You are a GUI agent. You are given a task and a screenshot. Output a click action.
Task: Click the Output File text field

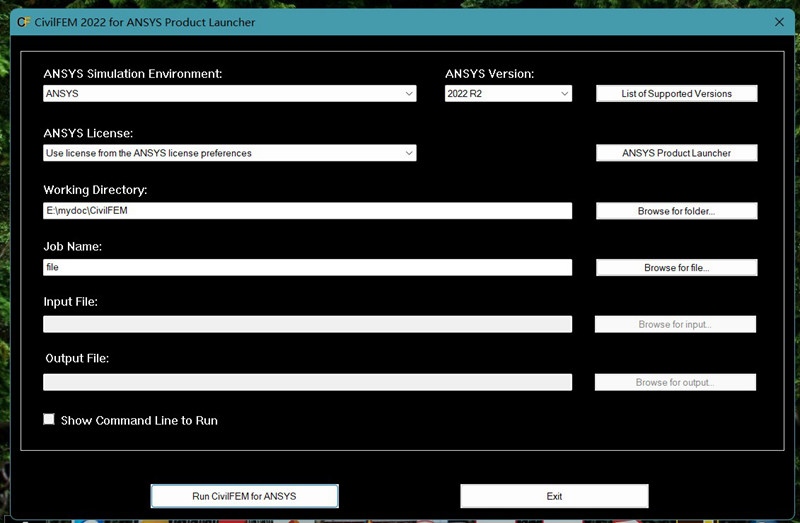(x=308, y=382)
